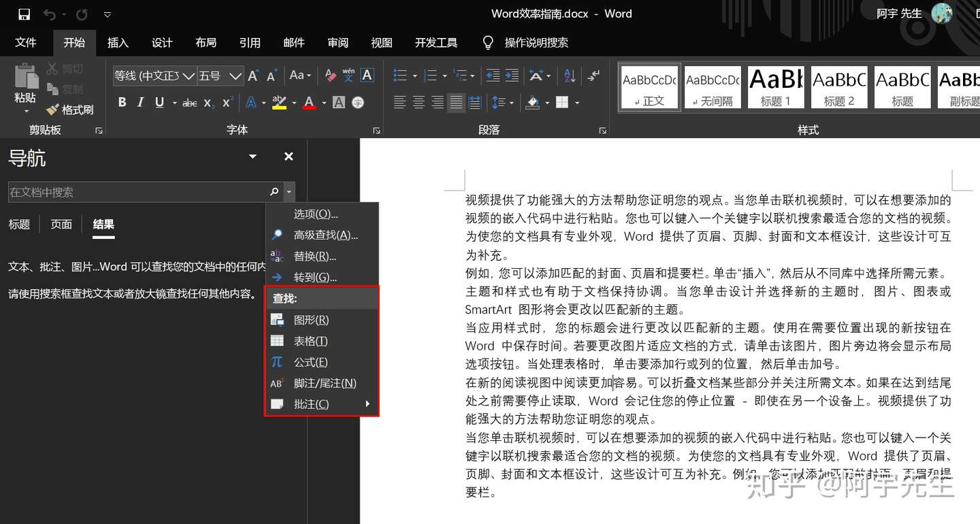Apply the 标题 2 style
Viewport: 980px width, 524px height.
click(x=839, y=87)
